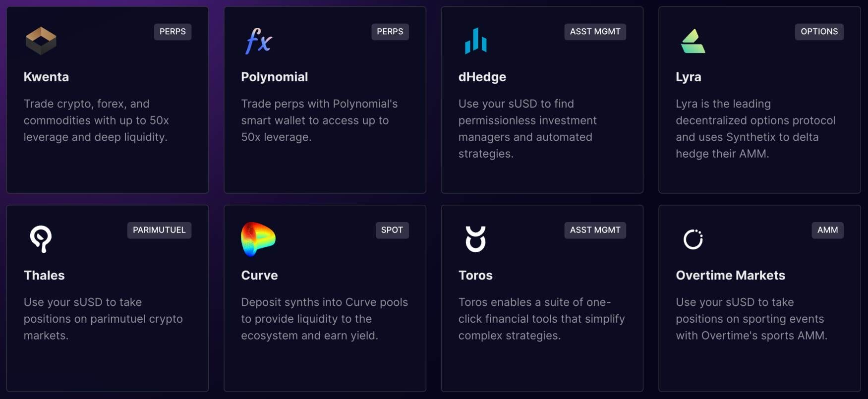Click the SPOT tag on Curve card
The image size is (868, 399).
[x=392, y=230]
